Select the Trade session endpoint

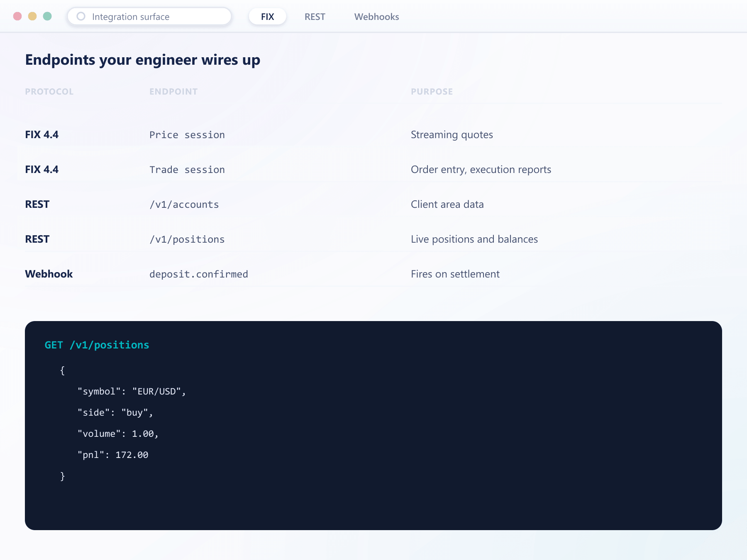[187, 170]
